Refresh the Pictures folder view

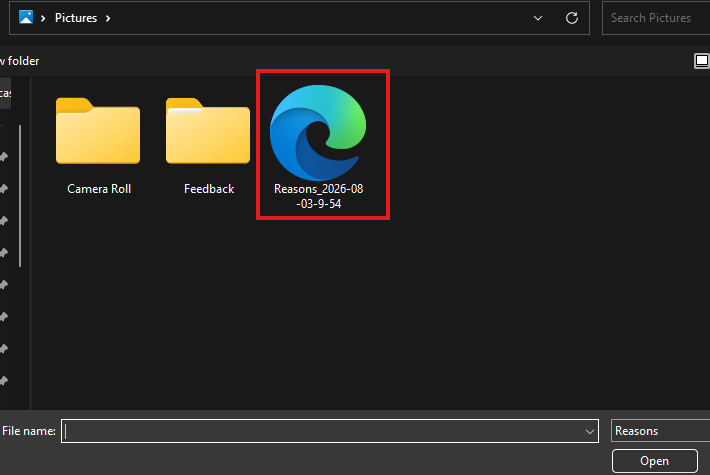pyautogui.click(x=572, y=18)
